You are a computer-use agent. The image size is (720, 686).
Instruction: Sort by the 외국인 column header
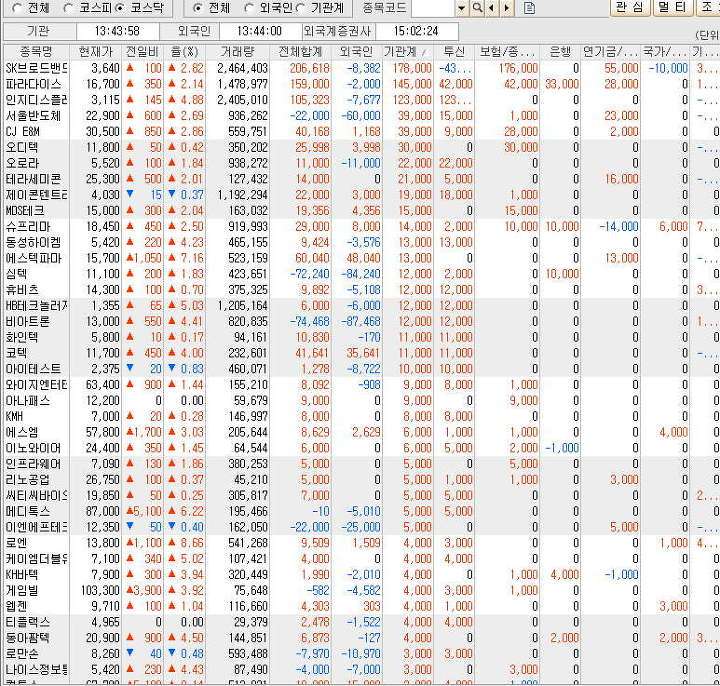[x=357, y=51]
